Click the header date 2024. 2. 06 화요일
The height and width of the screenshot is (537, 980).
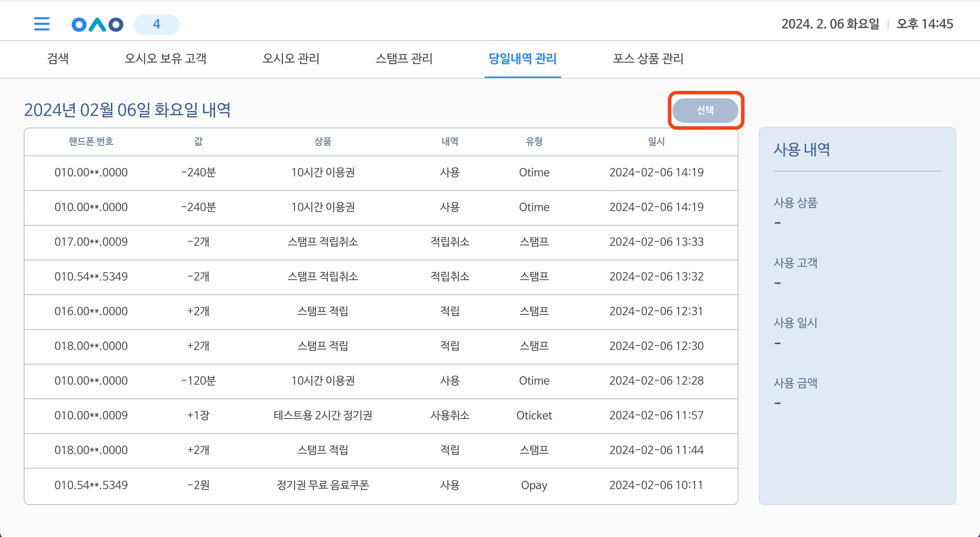pyautogui.click(x=830, y=25)
